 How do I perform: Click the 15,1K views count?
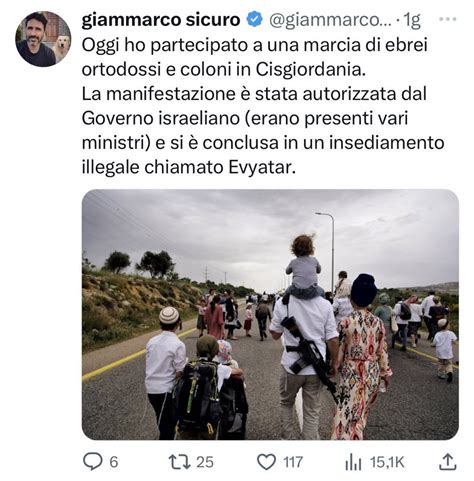click(x=387, y=462)
